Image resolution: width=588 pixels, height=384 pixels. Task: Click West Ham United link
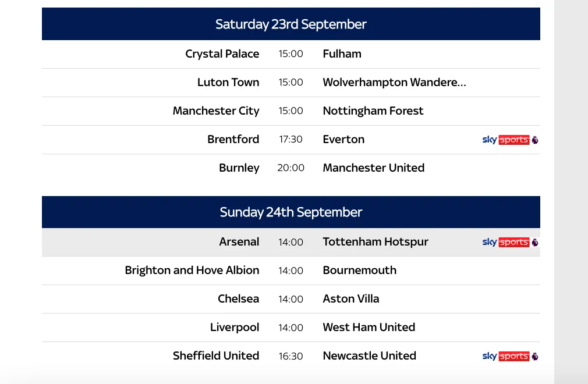pos(369,327)
